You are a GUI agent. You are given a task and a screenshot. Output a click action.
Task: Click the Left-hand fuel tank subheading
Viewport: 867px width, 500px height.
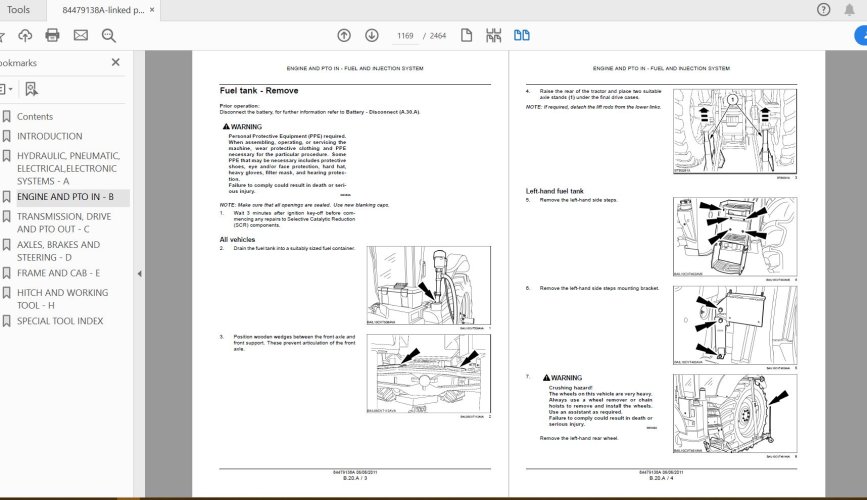click(x=555, y=191)
